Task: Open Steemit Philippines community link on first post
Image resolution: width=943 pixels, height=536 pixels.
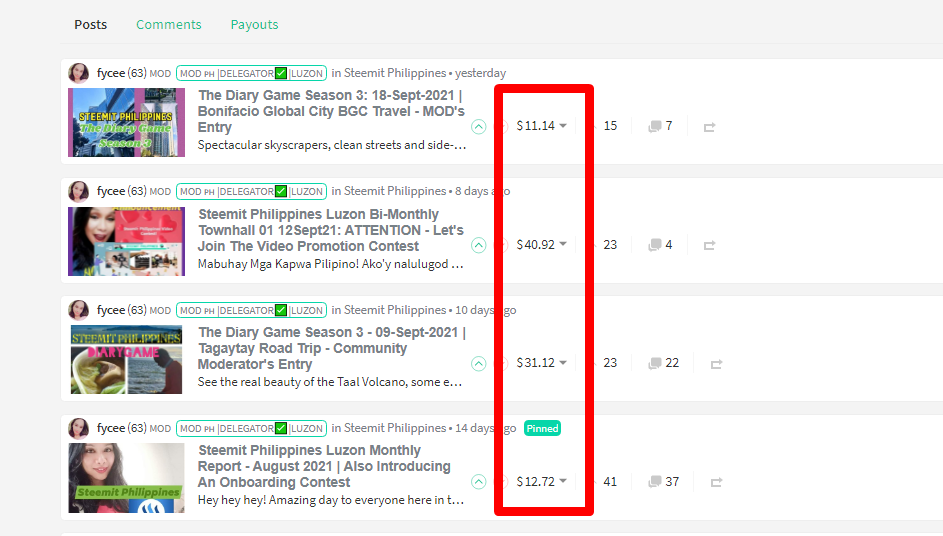Action: tap(395, 73)
